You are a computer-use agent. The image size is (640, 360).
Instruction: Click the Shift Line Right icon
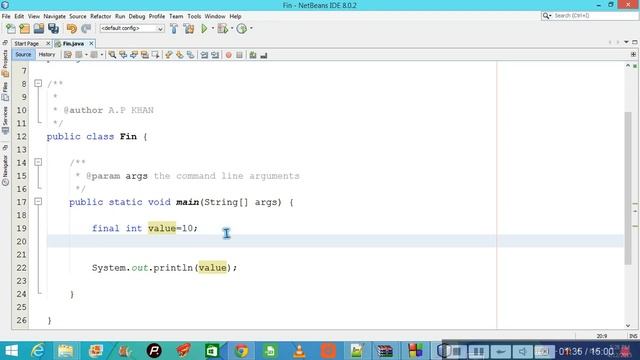click(x=215, y=55)
